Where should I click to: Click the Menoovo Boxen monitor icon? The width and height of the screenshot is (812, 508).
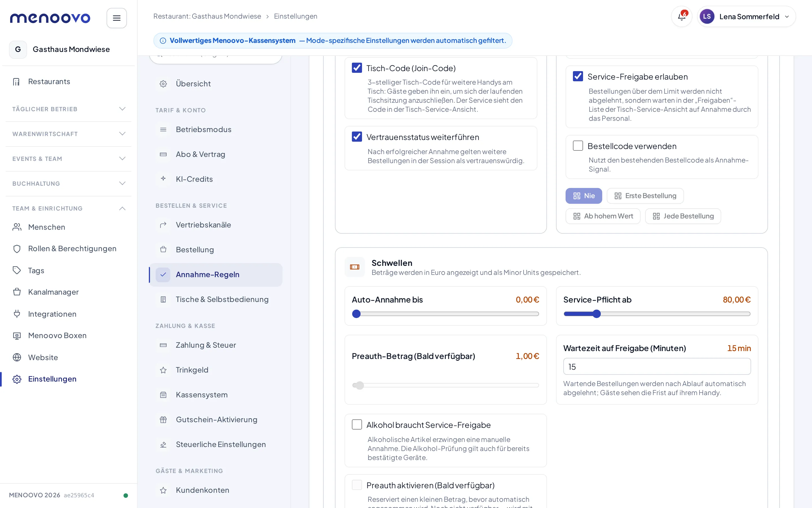[17, 336]
